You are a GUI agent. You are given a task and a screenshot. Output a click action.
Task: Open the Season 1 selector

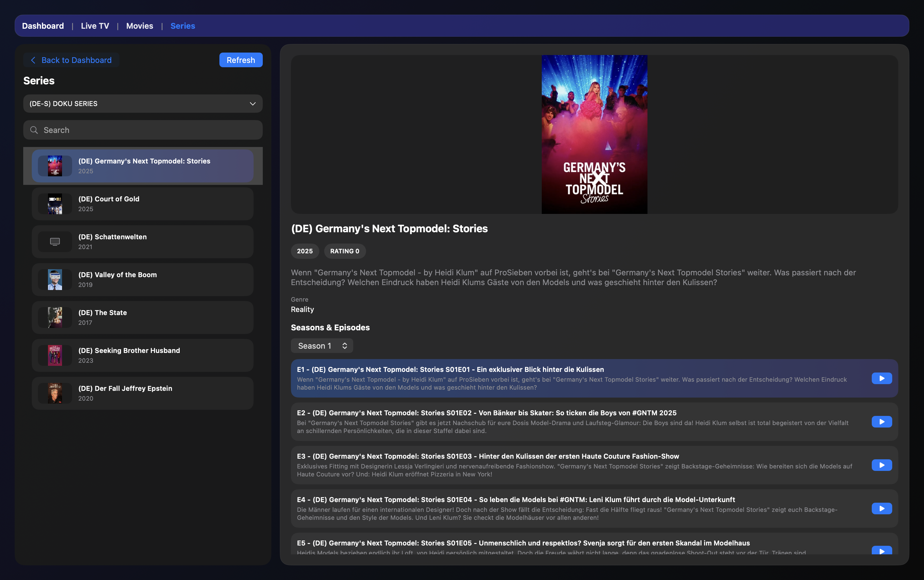click(x=322, y=346)
